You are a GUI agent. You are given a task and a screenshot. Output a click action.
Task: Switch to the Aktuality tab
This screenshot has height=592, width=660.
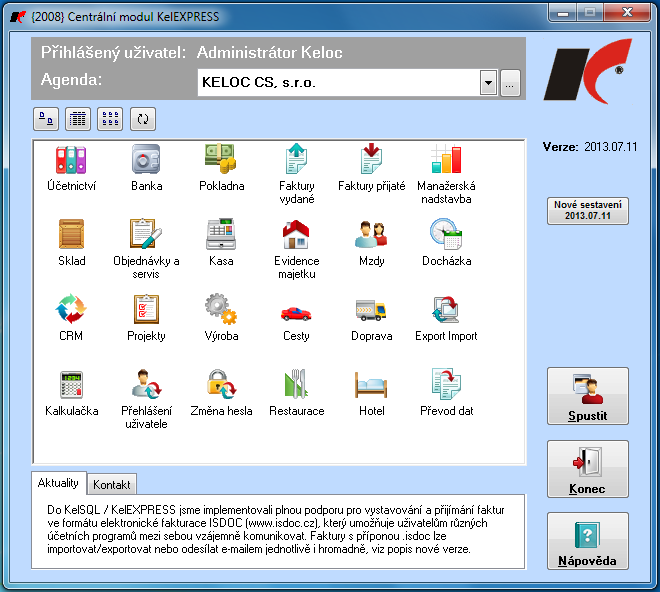59,483
